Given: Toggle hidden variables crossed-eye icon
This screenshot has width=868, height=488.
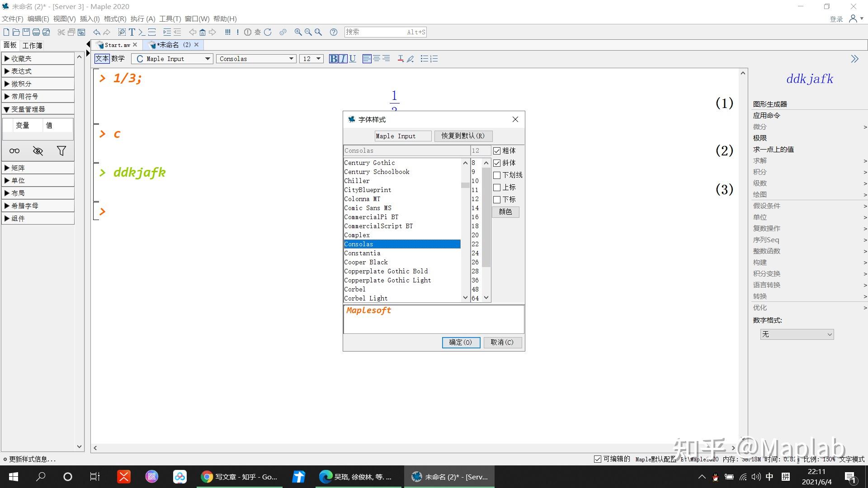Looking at the screenshot, I should [38, 151].
